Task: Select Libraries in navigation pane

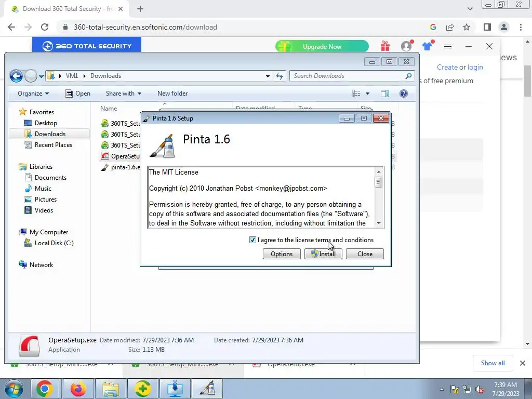Action: tap(41, 167)
